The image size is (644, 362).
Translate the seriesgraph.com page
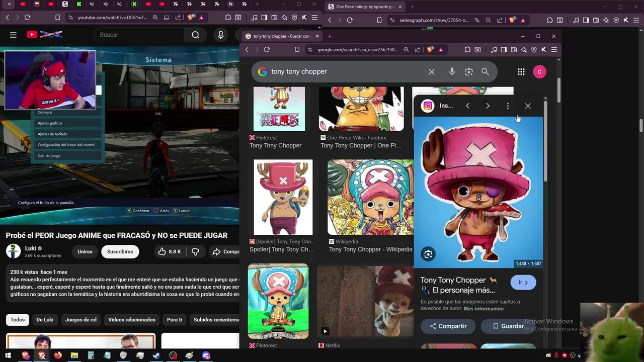[x=477, y=20]
